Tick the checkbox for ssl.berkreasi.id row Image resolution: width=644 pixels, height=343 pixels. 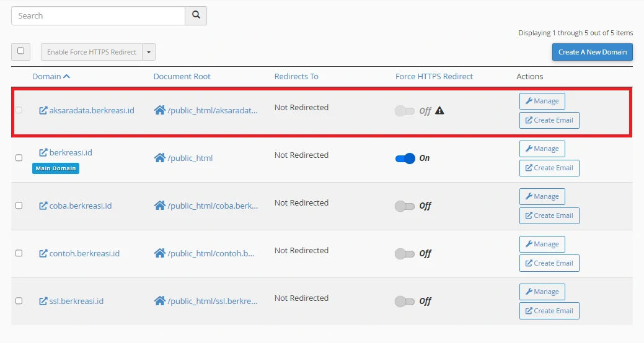pyautogui.click(x=19, y=301)
